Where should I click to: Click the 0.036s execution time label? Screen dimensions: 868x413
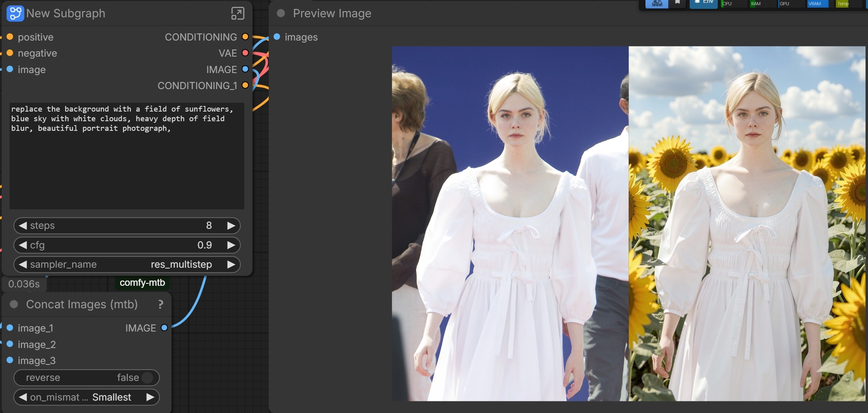(24, 284)
